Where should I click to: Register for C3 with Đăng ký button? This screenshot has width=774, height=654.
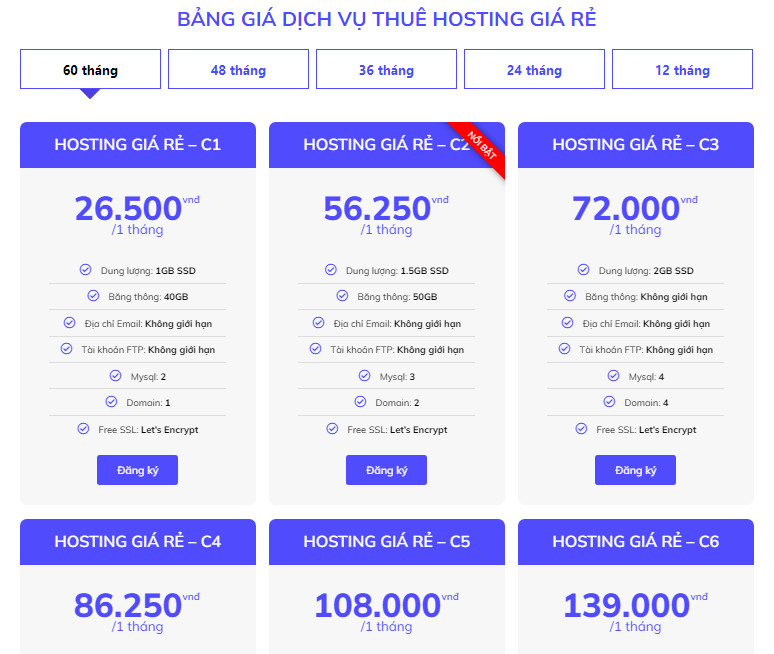point(635,470)
